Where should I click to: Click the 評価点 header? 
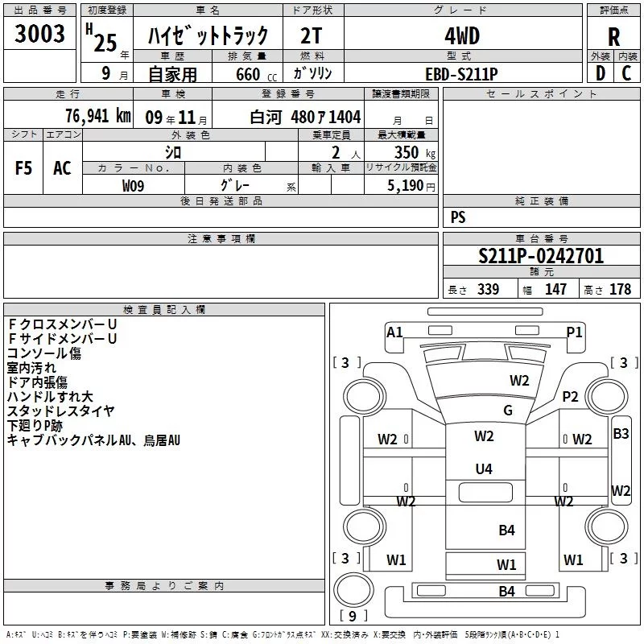pos(613,10)
